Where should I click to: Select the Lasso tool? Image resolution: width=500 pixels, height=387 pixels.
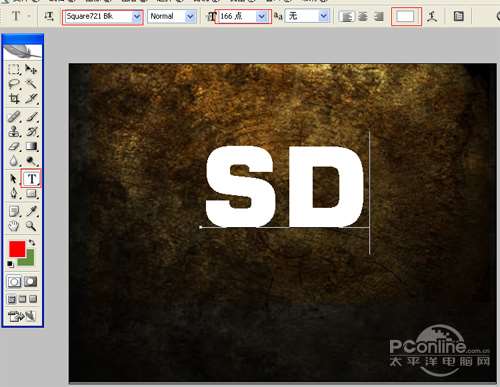14,84
